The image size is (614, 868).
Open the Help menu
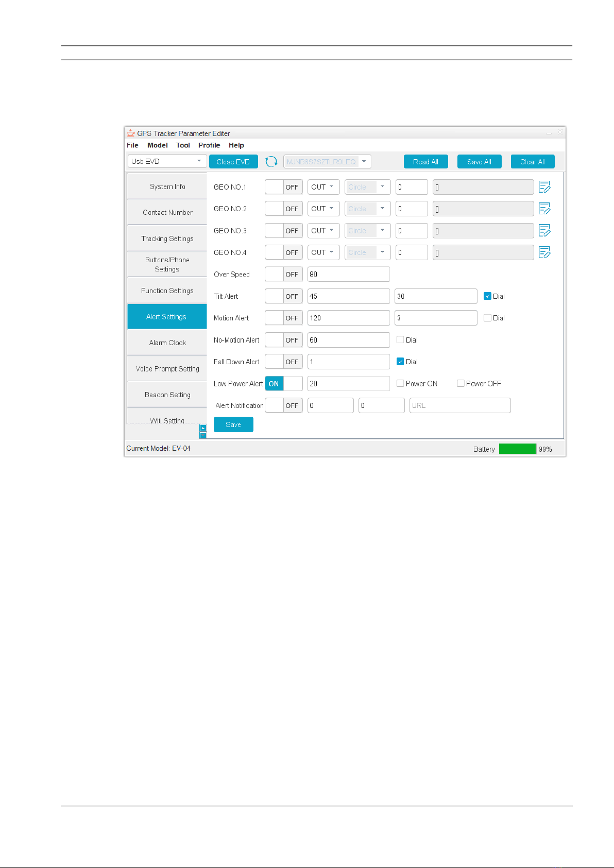(x=236, y=145)
